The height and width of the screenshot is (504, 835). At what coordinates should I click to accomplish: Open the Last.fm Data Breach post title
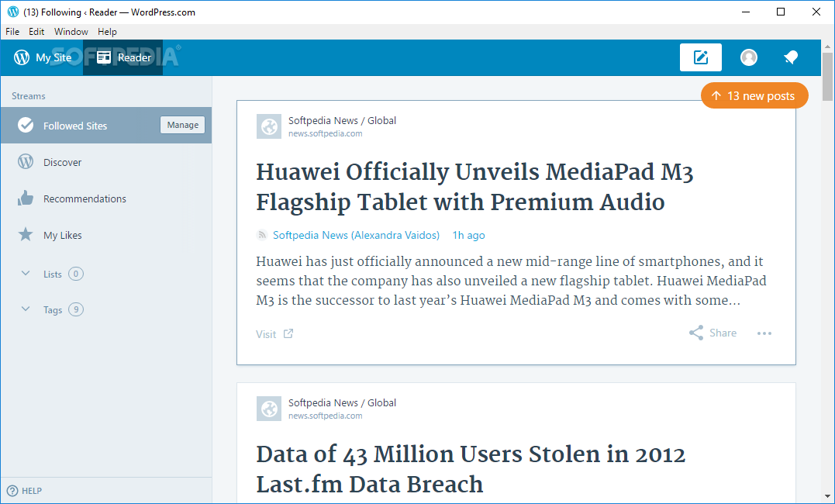pyautogui.click(x=471, y=469)
